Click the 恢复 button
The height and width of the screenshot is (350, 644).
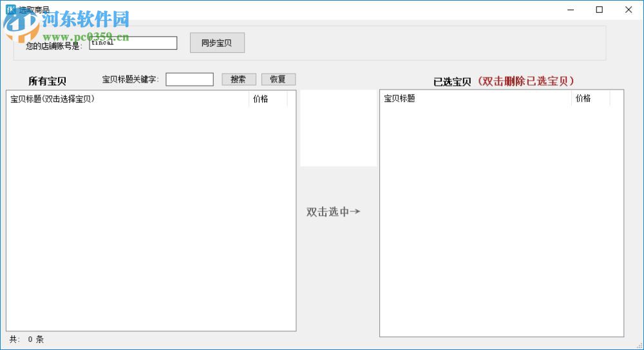tap(278, 79)
